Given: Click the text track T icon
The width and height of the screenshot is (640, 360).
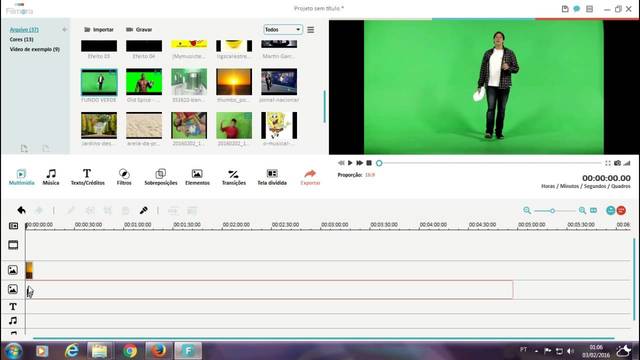Looking at the screenshot, I should [13, 307].
